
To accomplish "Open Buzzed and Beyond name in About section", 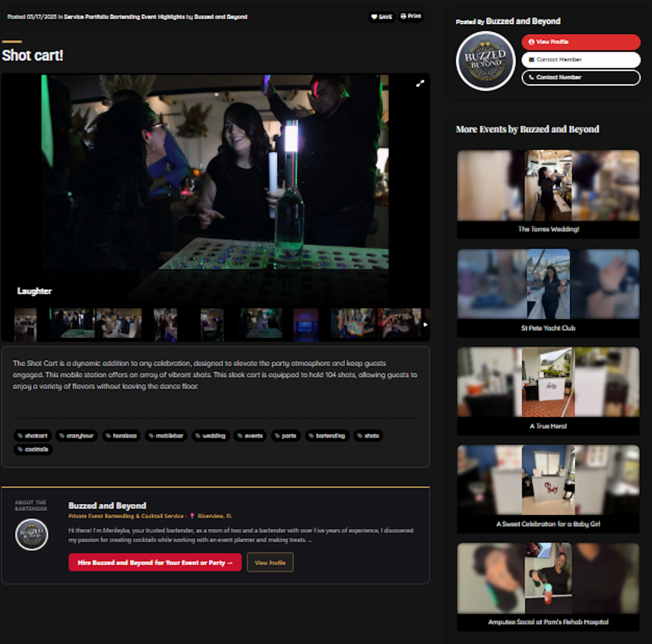I will click(x=107, y=506).
